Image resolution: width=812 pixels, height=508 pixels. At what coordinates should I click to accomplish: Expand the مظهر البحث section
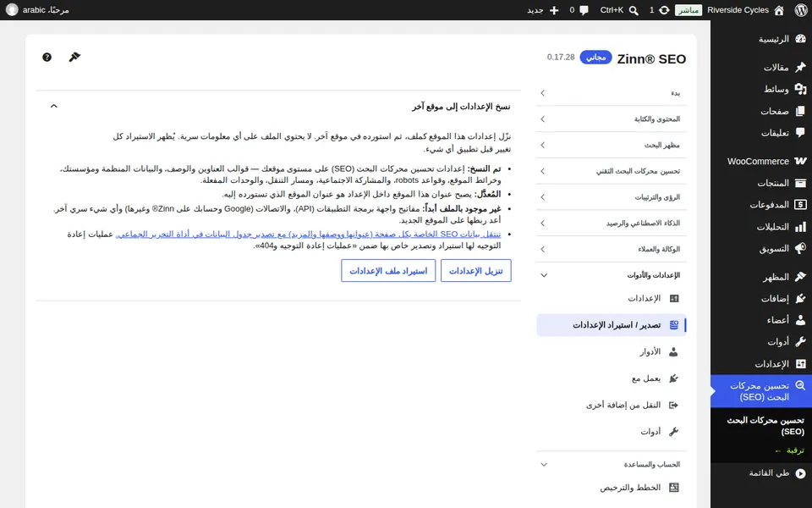[x=612, y=145]
